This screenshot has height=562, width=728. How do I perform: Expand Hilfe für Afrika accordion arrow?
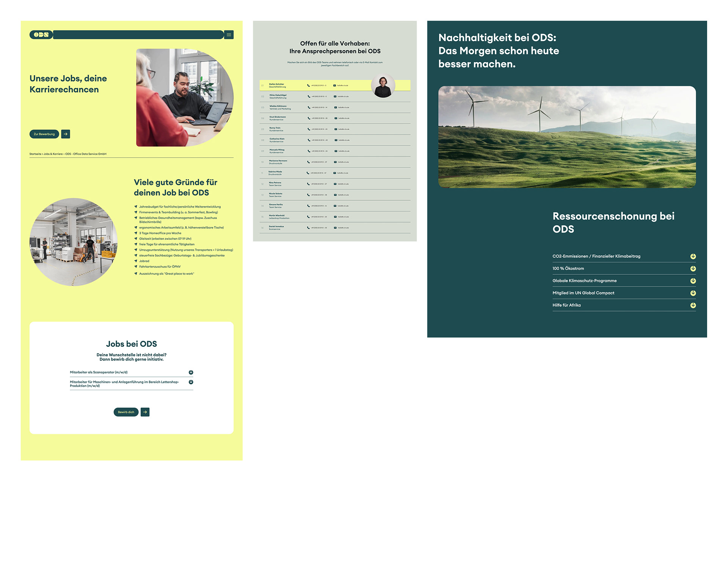(x=693, y=305)
